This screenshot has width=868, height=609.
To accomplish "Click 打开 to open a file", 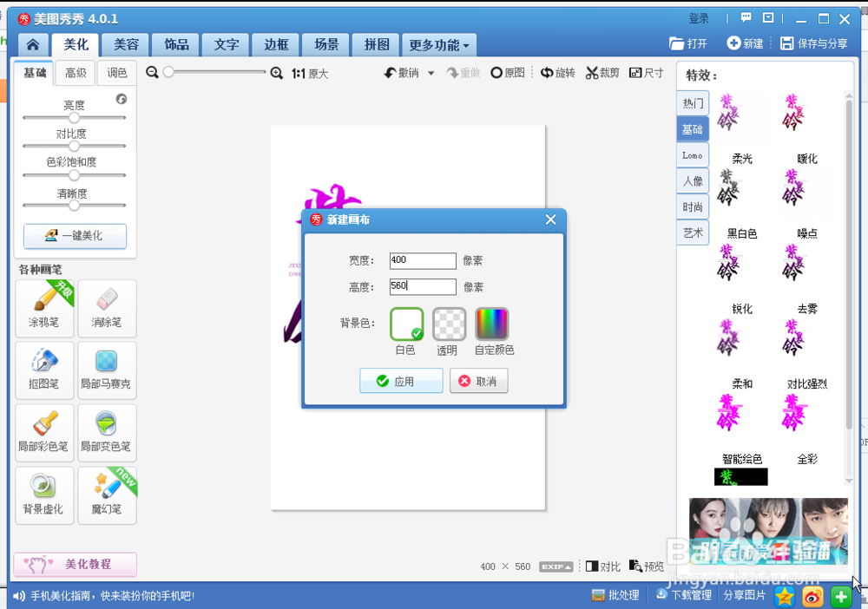I will (x=688, y=43).
